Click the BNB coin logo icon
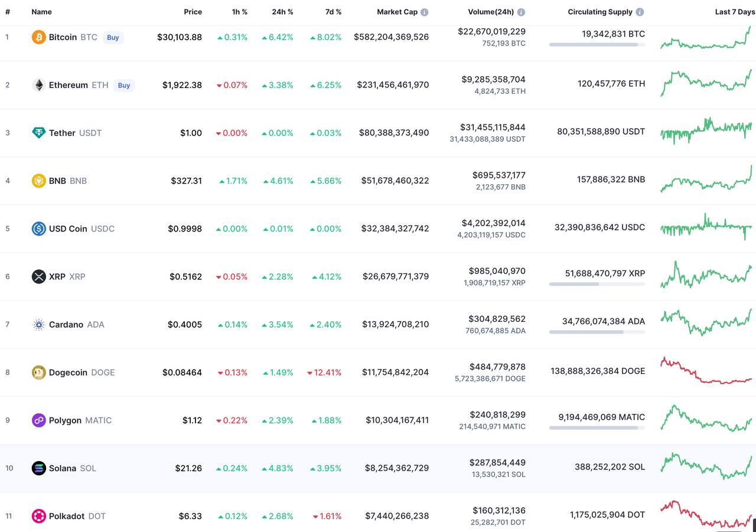Image resolution: width=756 pixels, height=532 pixels. point(38,181)
